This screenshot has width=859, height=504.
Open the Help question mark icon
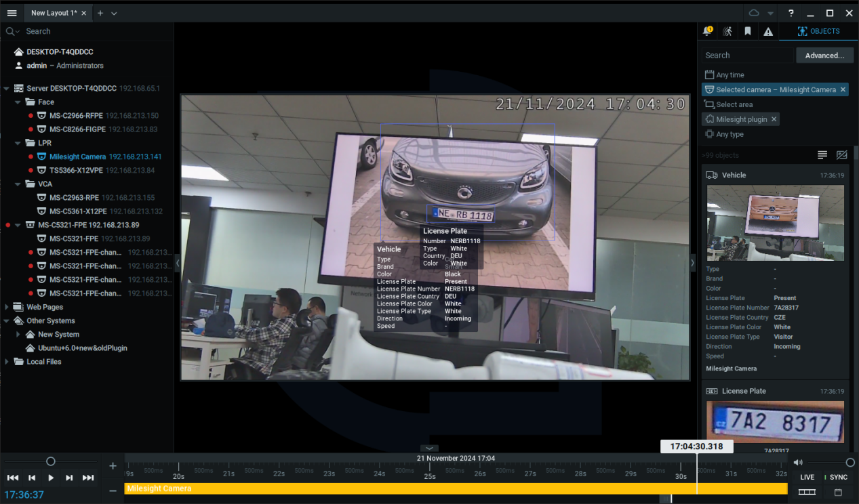click(x=791, y=13)
